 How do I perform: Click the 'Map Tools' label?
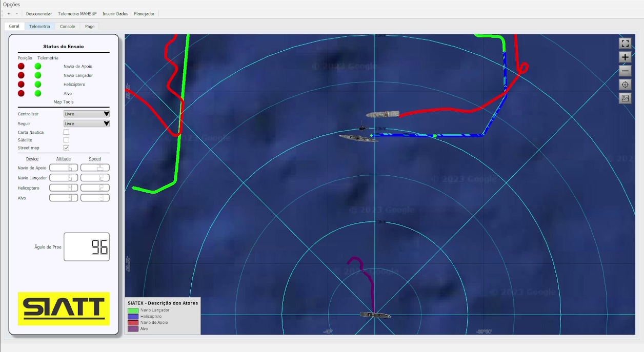[64, 102]
